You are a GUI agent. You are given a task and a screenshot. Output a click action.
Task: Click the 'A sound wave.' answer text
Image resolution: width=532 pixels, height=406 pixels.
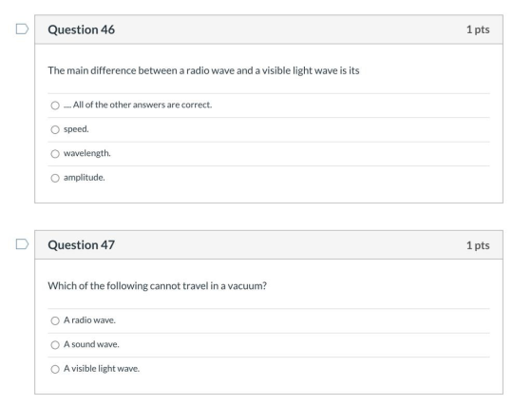tap(91, 344)
